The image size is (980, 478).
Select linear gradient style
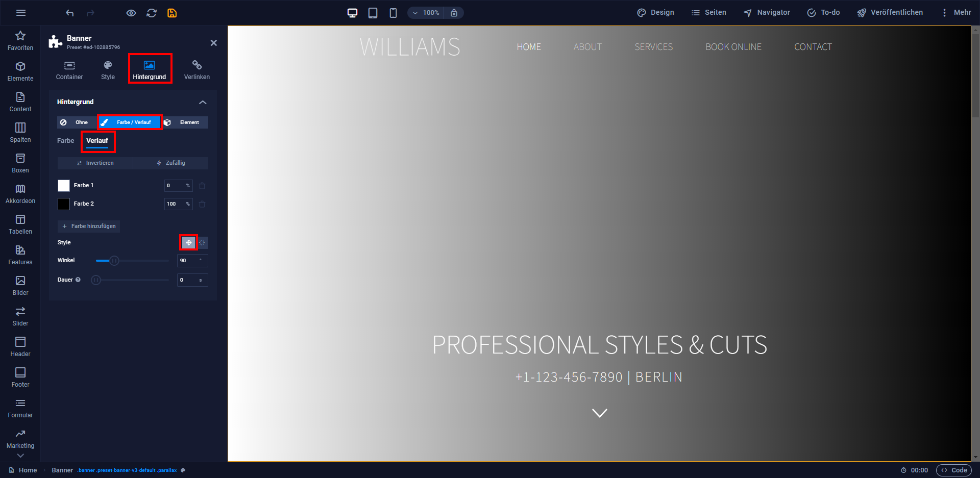click(x=189, y=243)
